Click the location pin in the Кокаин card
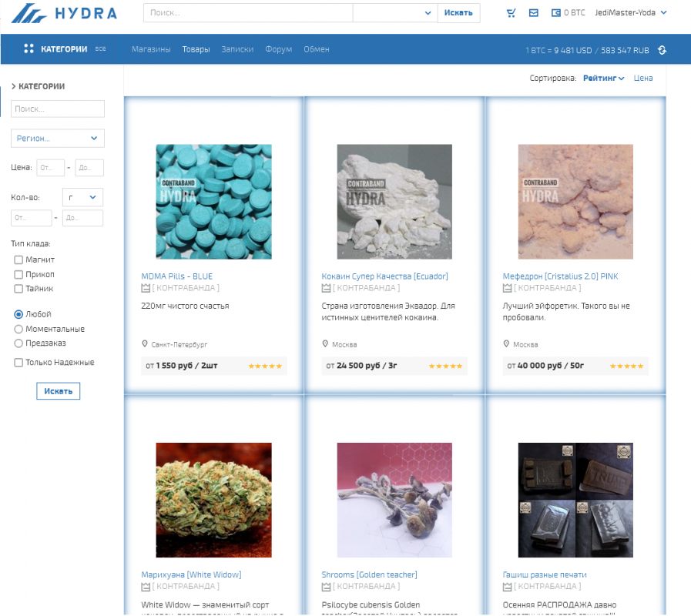This screenshot has height=616, width=691. pyautogui.click(x=325, y=343)
